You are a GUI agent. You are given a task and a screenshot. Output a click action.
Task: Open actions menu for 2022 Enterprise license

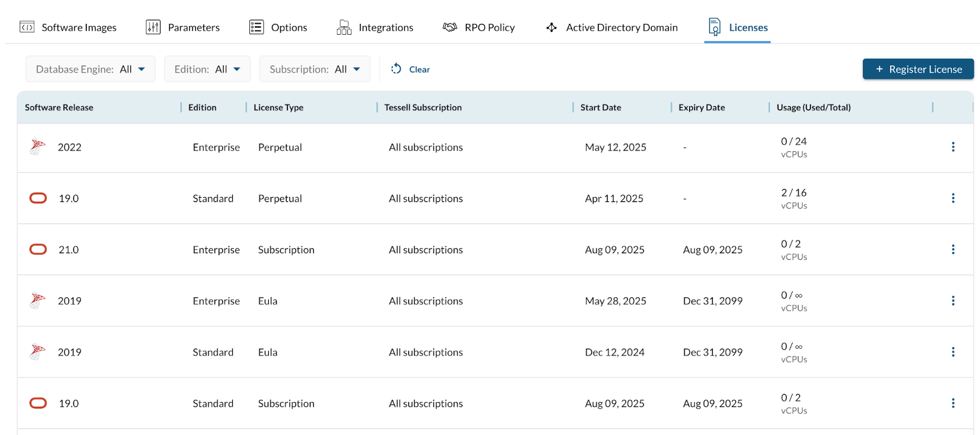pyautogui.click(x=952, y=147)
